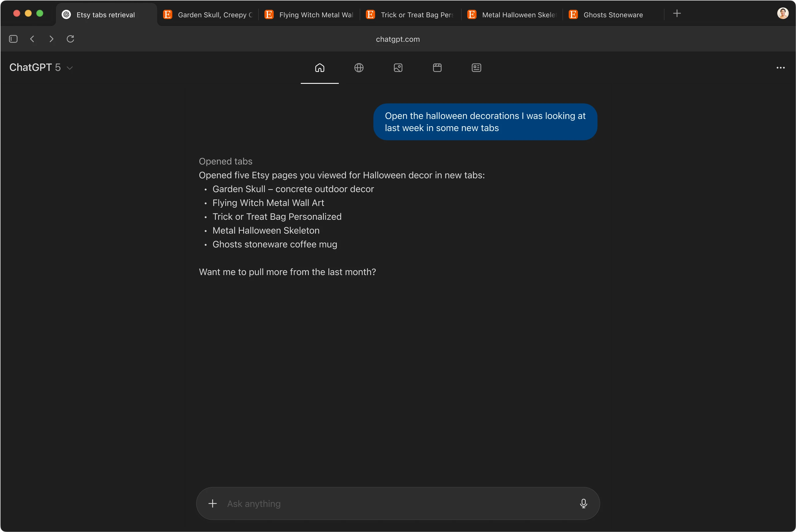The height and width of the screenshot is (532, 796).
Task: Activate the microphone for voice input
Action: pos(583,503)
